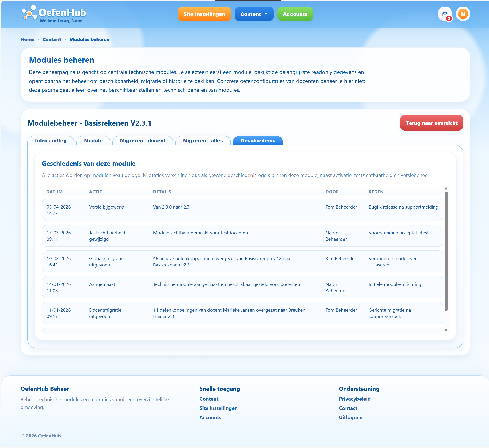The image size is (489, 448).
Task: Open Contact footer link
Action: pos(348,408)
